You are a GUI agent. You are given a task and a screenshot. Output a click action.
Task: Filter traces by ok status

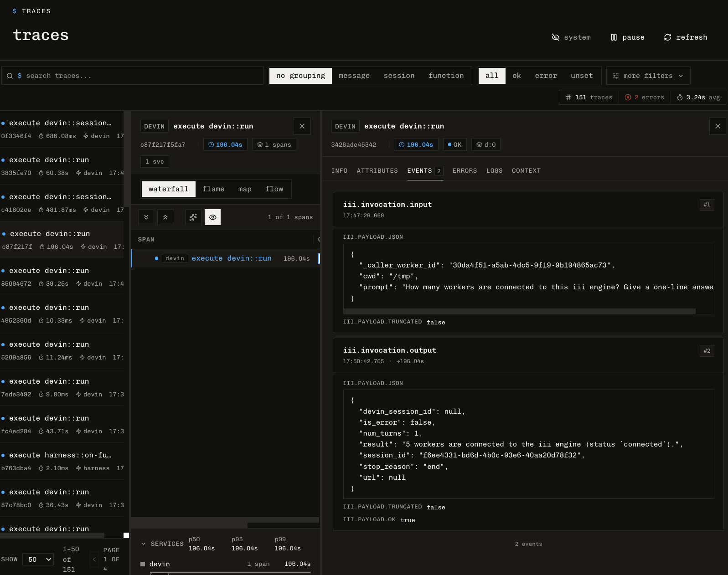coord(516,76)
